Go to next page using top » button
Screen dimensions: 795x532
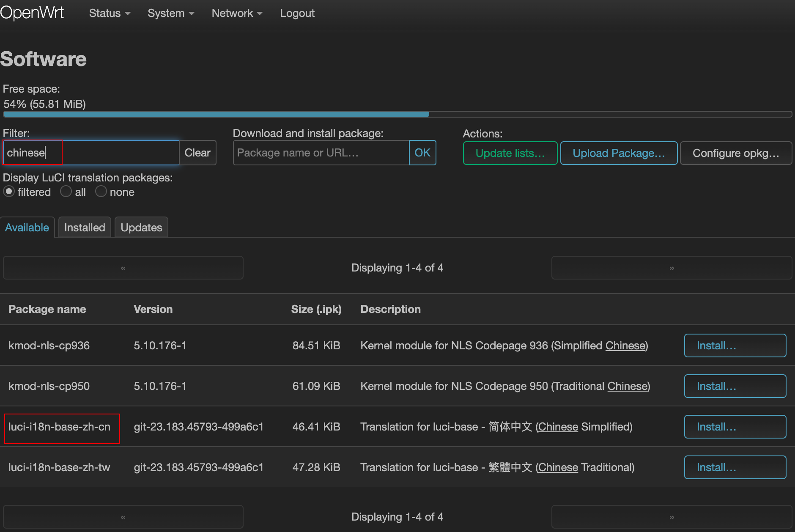(672, 268)
